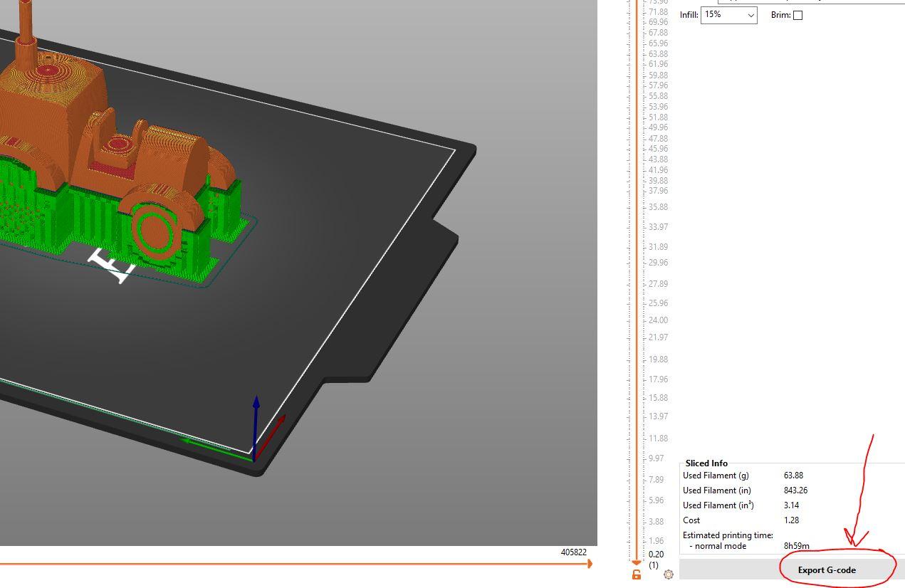The width and height of the screenshot is (905, 588).
Task: Click the 24.00 mark on layer ruler
Action: 658,320
